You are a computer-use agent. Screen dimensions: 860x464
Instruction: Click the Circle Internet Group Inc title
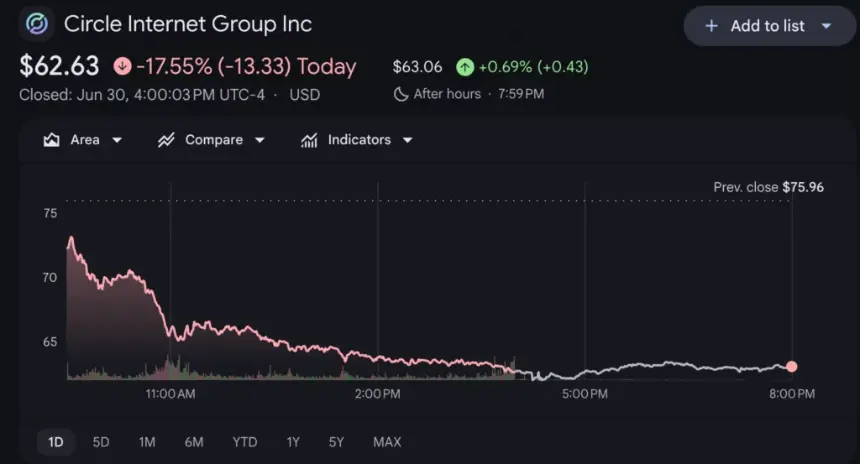pyautogui.click(x=188, y=24)
